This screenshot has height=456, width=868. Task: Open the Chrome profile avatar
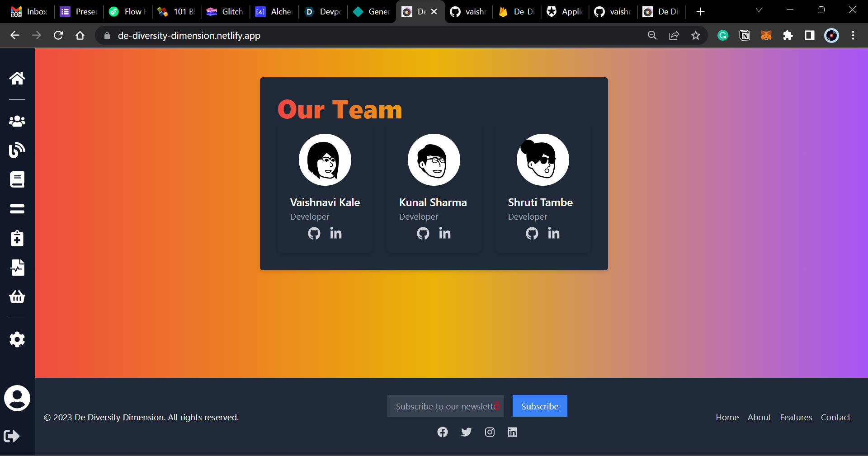coord(831,35)
